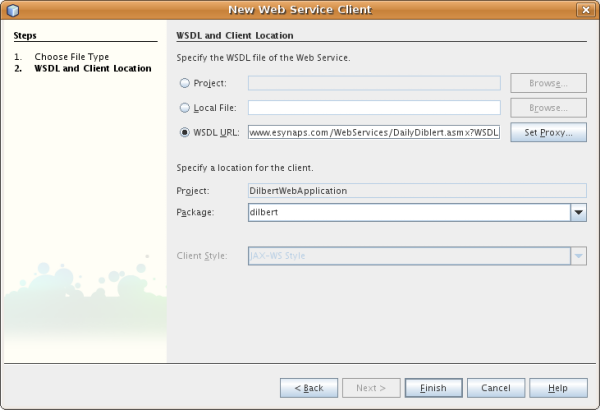Click into the Package text field
This screenshot has width=600, height=410.
click(407, 212)
